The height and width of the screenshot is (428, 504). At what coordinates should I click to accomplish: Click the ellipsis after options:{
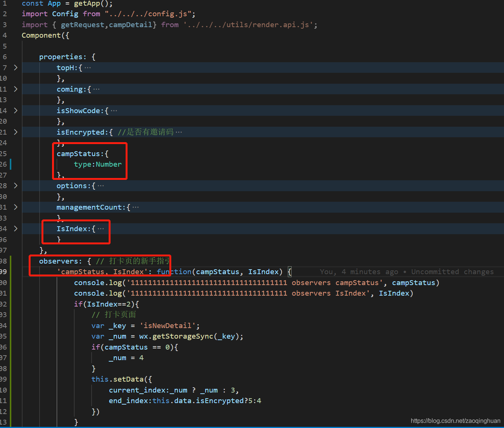tap(101, 186)
